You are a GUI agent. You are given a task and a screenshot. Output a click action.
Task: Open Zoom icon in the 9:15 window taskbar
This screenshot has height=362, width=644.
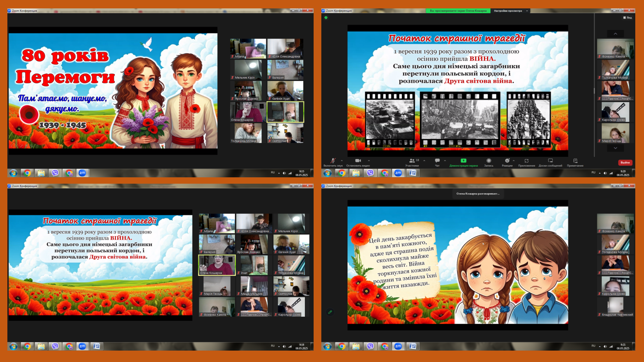click(x=83, y=173)
